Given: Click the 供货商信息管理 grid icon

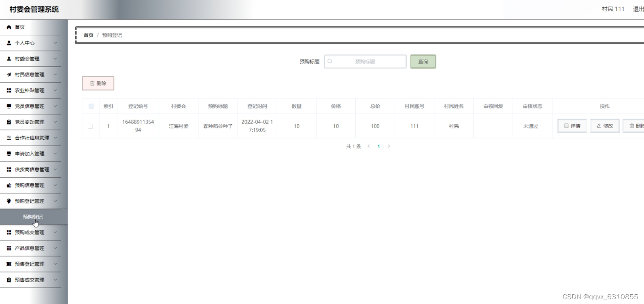Looking at the screenshot, I should [x=9, y=169].
